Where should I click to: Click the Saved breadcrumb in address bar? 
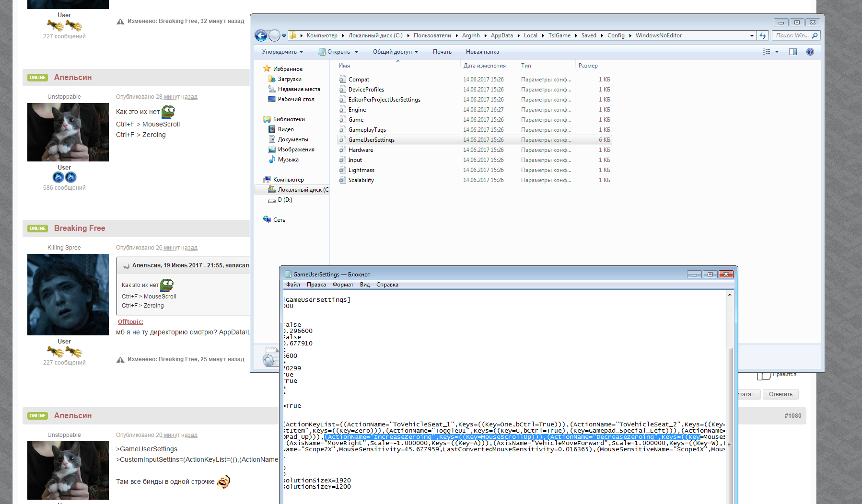pyautogui.click(x=589, y=35)
